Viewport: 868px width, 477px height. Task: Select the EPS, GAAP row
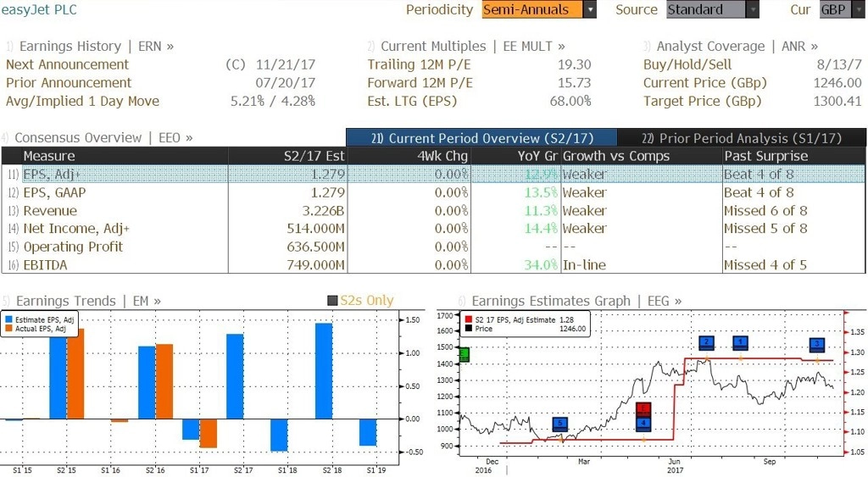(433, 192)
